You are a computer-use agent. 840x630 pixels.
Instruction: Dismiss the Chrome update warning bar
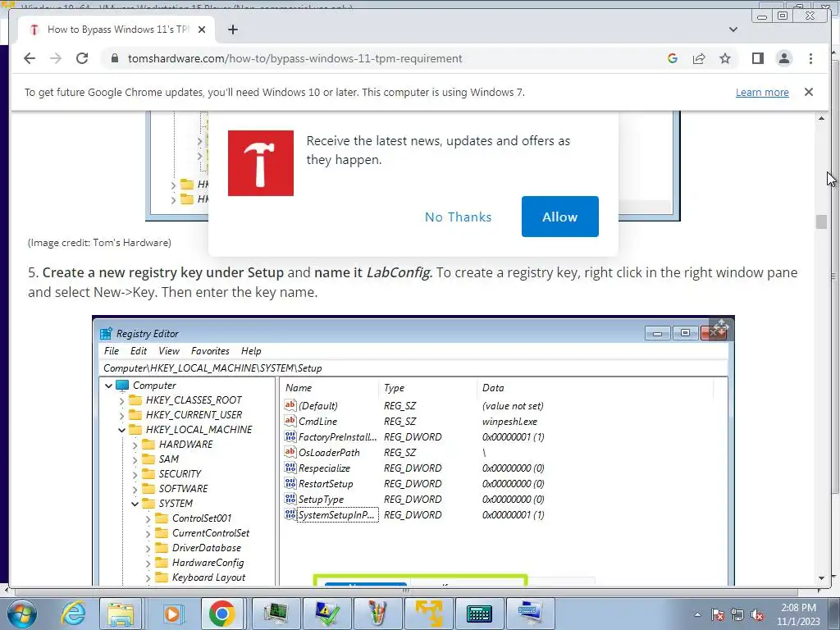808,92
